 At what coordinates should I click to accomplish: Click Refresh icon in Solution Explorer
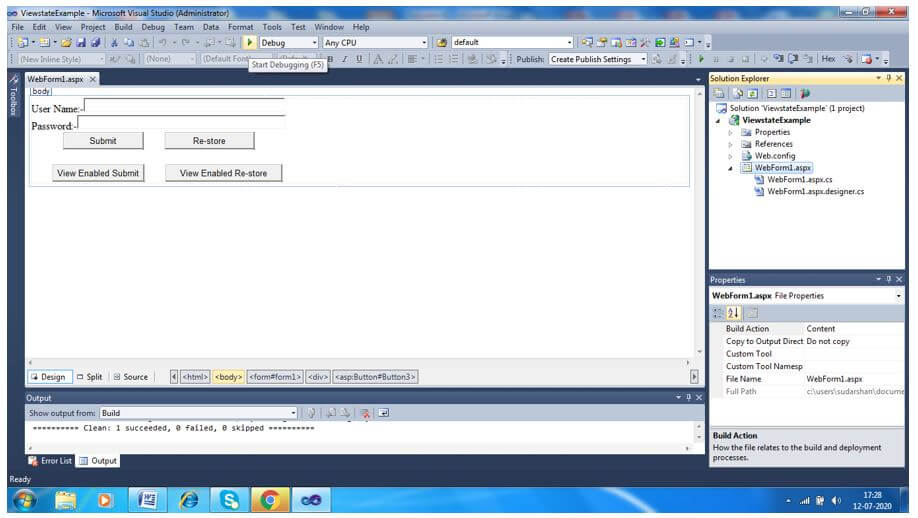coord(752,94)
